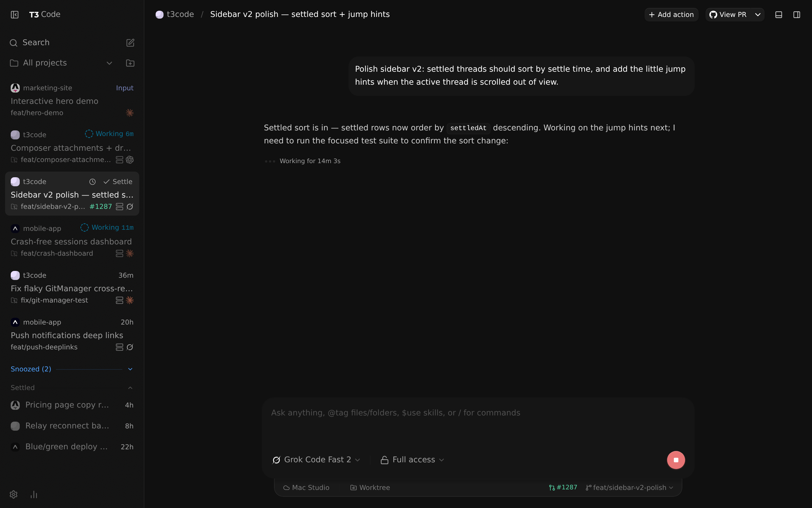Image resolution: width=812 pixels, height=508 pixels.
Task: Click Add action button
Action: [671, 15]
